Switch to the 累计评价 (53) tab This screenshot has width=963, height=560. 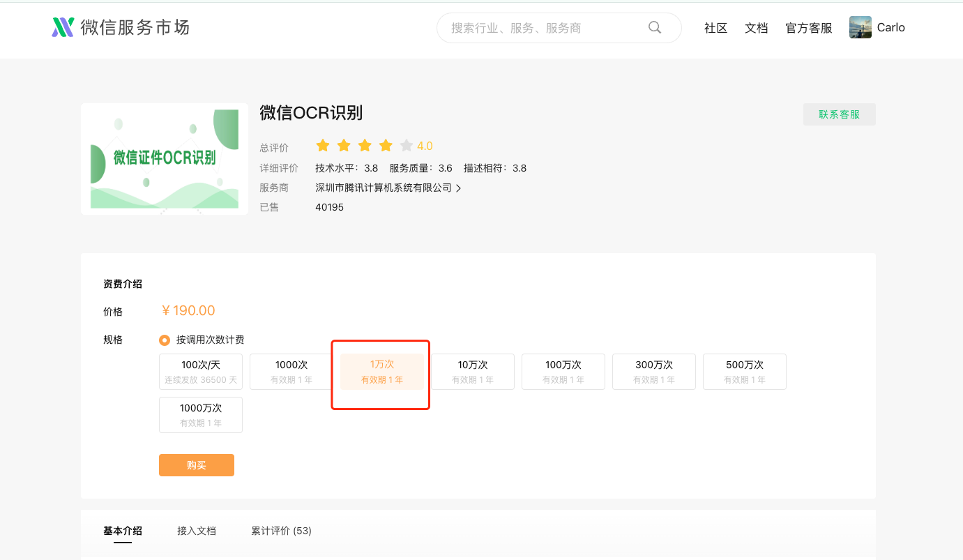click(281, 531)
